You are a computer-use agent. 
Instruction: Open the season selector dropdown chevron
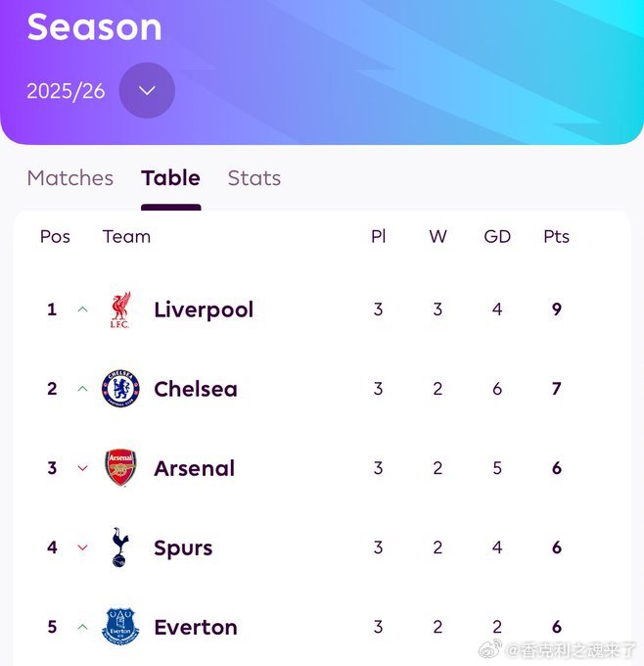[x=148, y=90]
